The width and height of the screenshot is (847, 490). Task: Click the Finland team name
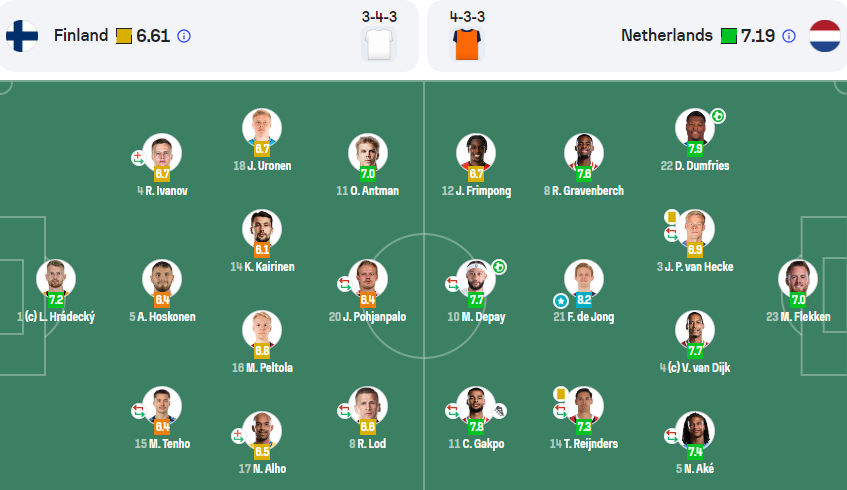pos(81,36)
